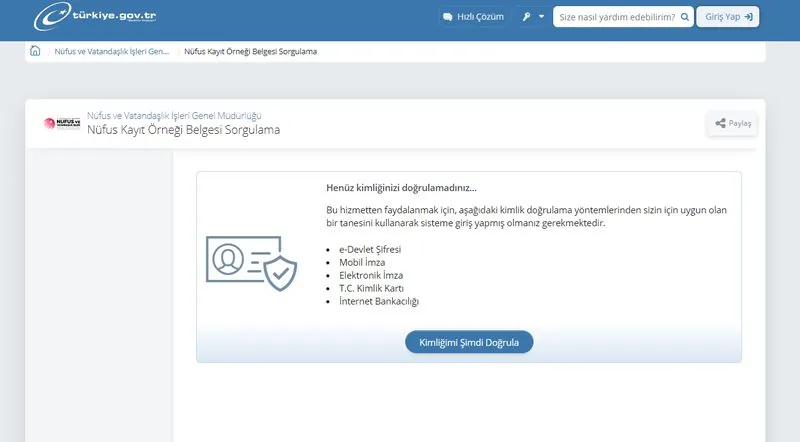Click the türkiye.gov.tr logo
Viewport: 800px width, 442px height.
pyautogui.click(x=96, y=18)
